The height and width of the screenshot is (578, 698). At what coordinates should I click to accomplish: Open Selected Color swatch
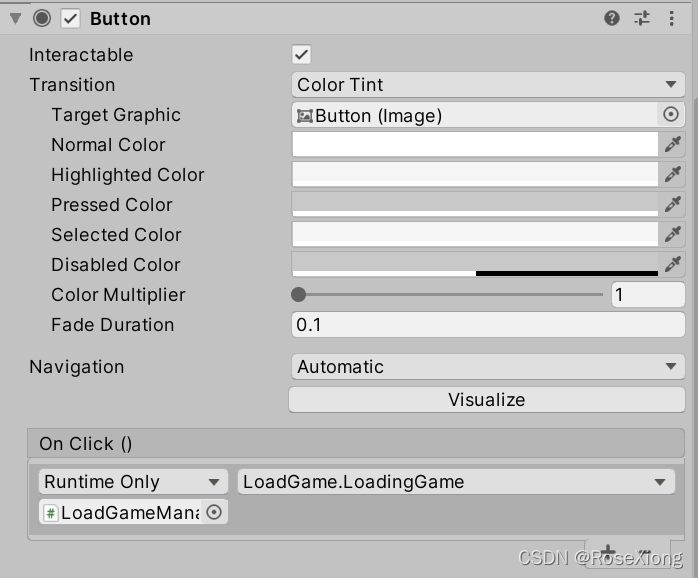pos(475,234)
